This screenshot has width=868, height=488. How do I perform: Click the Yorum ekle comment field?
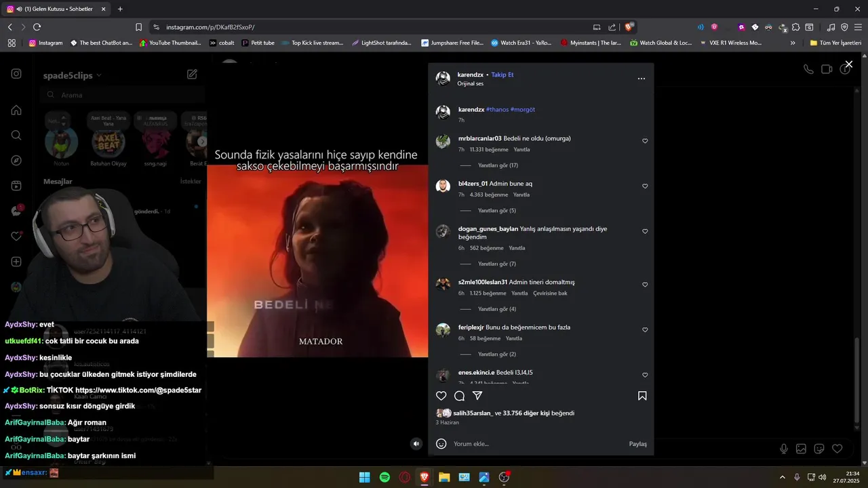pos(539,444)
